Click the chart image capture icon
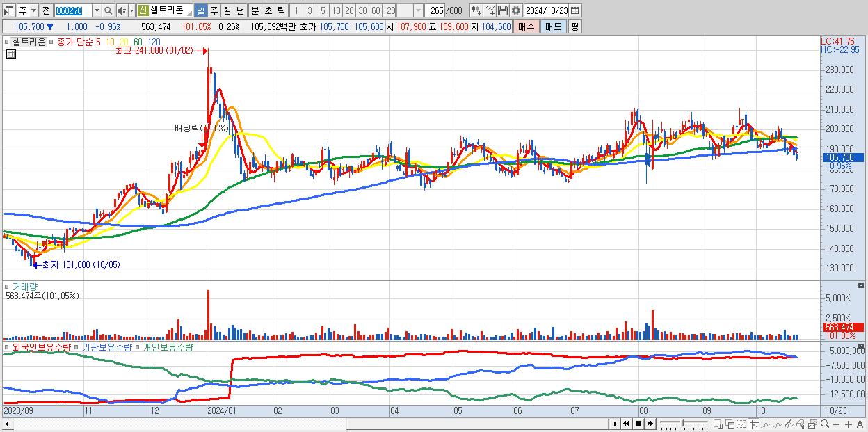This screenshot has width=868, height=432. click(812, 424)
